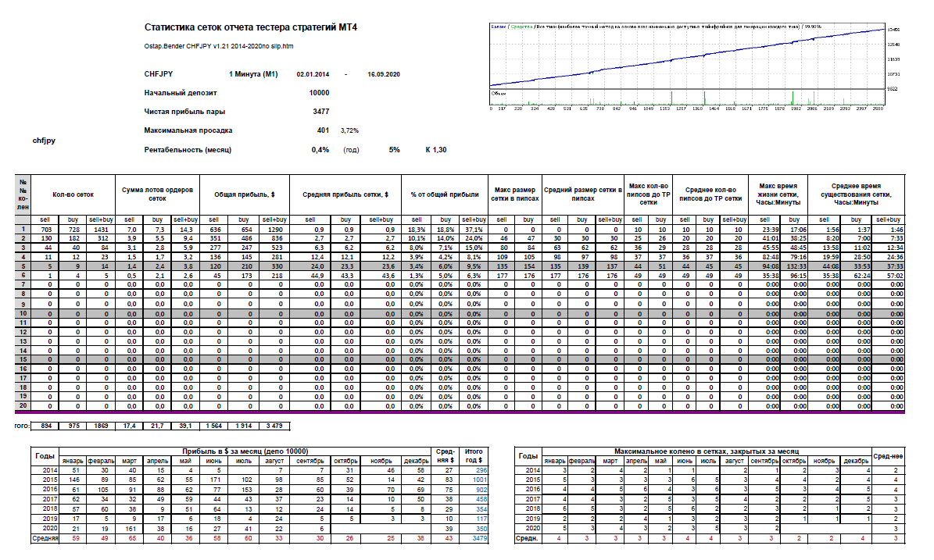The height and width of the screenshot is (560, 934).
Task: Select column header 'Кол-во сеток'
Action: click(73, 194)
